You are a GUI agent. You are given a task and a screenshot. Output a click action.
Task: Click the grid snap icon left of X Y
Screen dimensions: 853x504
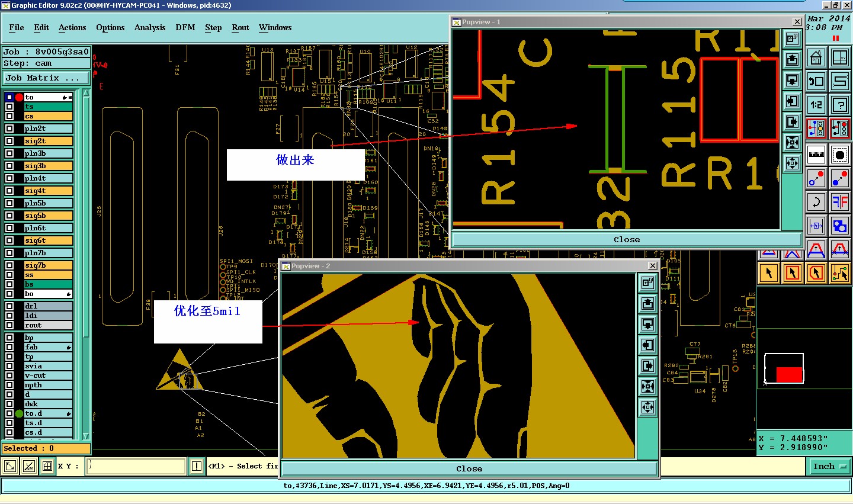[x=47, y=466]
